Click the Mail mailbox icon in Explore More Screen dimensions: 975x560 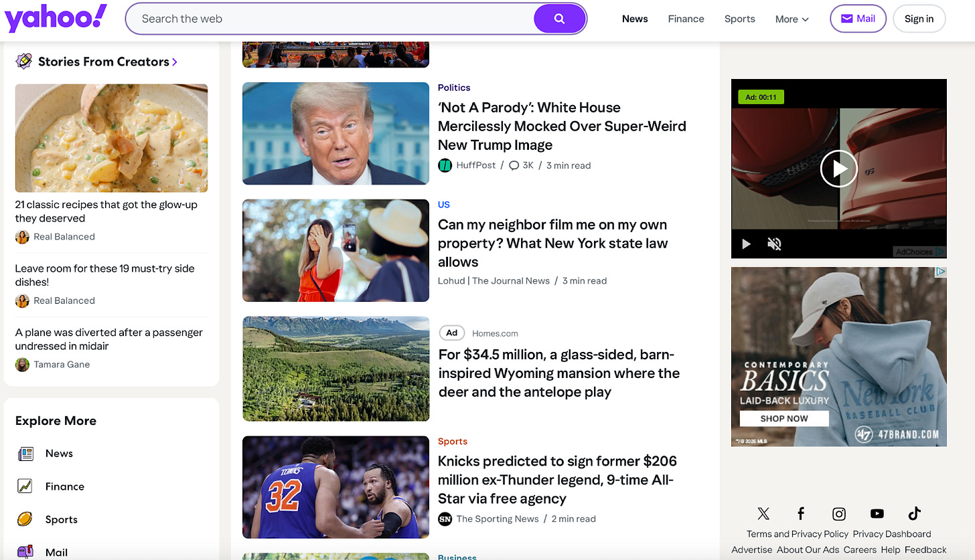25,552
